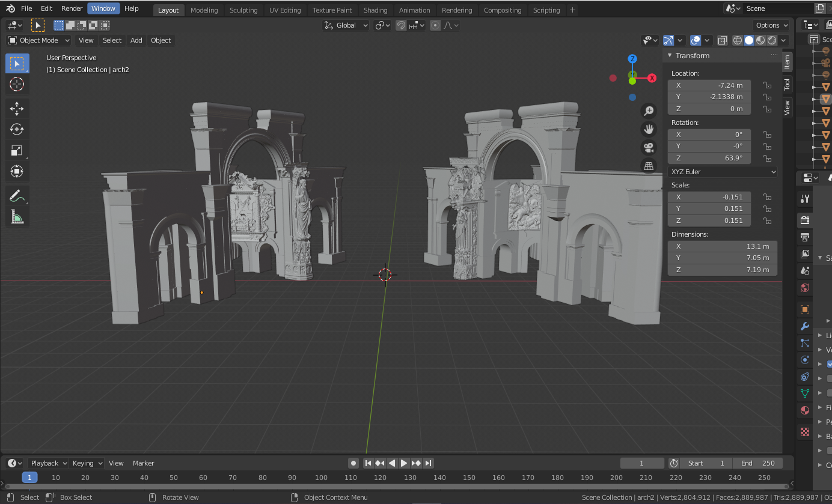Click the Blender logo menu icon
832x504 pixels.
click(10, 8)
